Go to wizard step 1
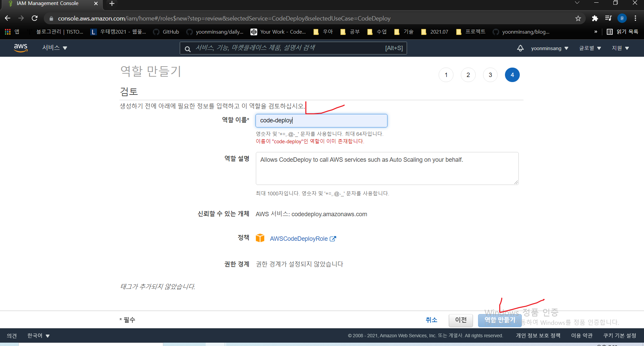This screenshot has width=644, height=346. (446, 75)
